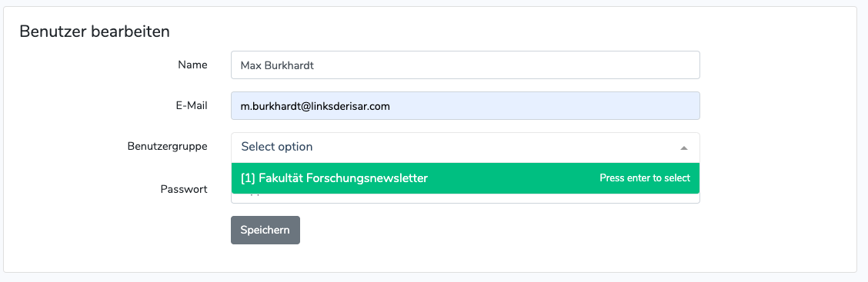Click the "Press enter to select" hint

coord(645,178)
